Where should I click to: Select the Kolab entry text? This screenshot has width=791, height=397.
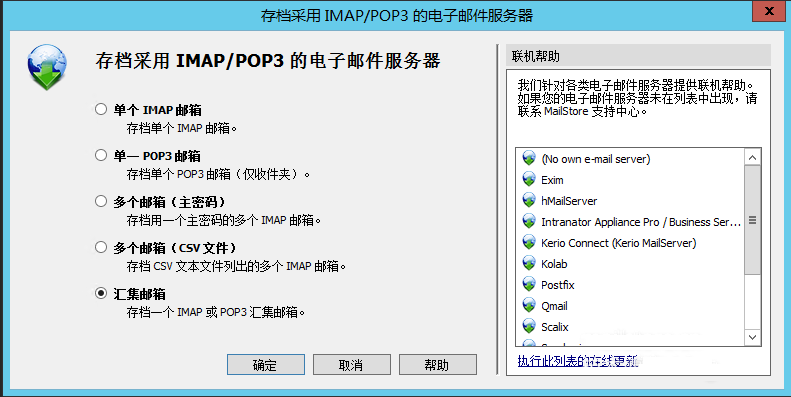554,264
